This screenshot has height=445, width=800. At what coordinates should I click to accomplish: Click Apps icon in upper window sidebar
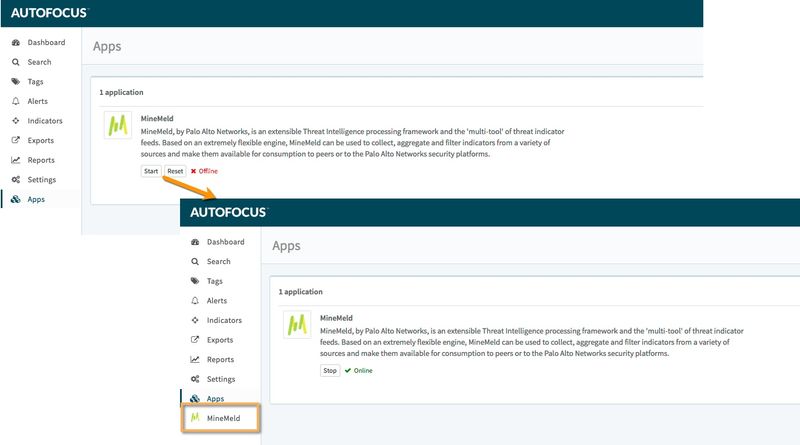[x=16, y=199]
